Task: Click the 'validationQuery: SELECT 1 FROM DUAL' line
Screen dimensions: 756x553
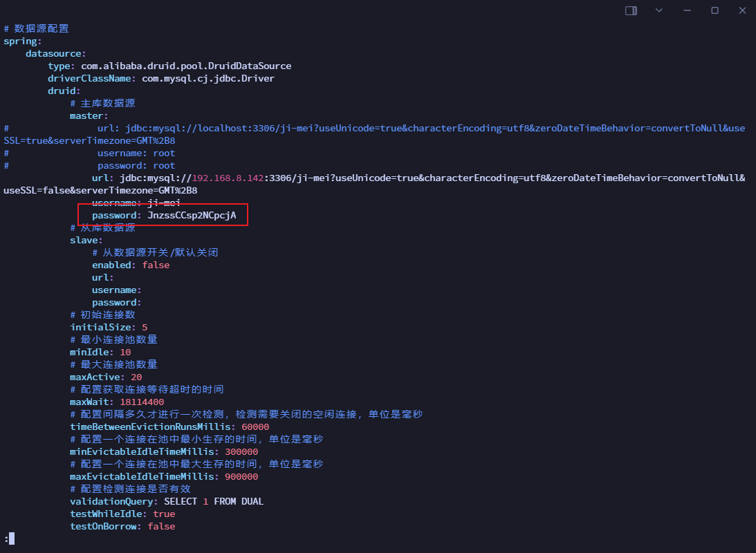Action: coord(167,502)
